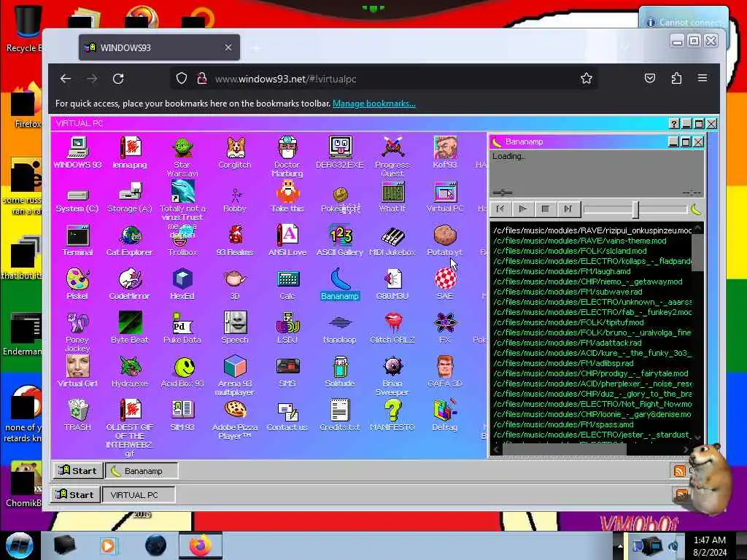Select subwave.rad playlist entry

pos(568,292)
